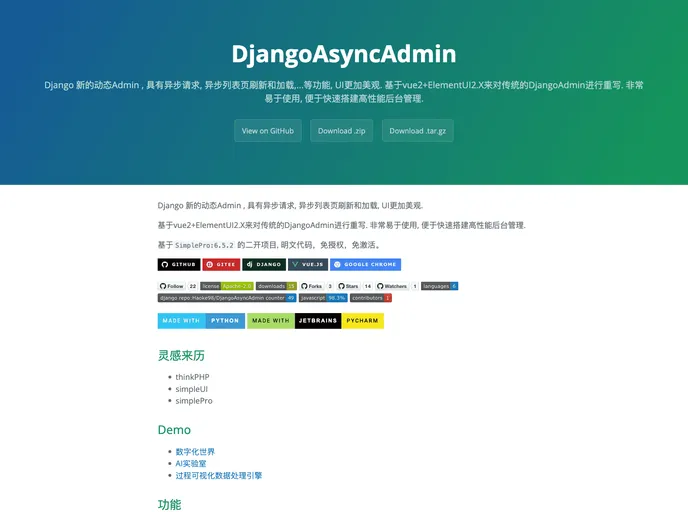Screen dimensions: 688x512
Task: Click the watchers count 1
Action: point(415,286)
